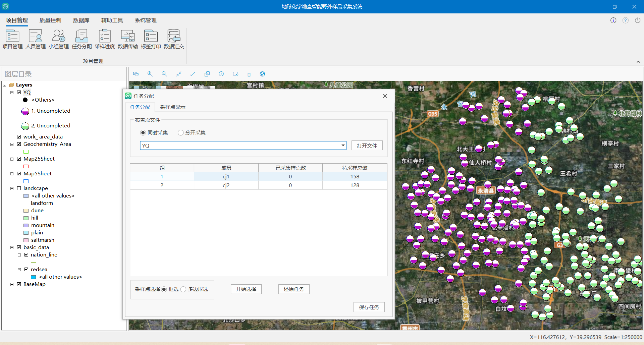Open the 人员管理 ribbon tool

tap(36, 39)
